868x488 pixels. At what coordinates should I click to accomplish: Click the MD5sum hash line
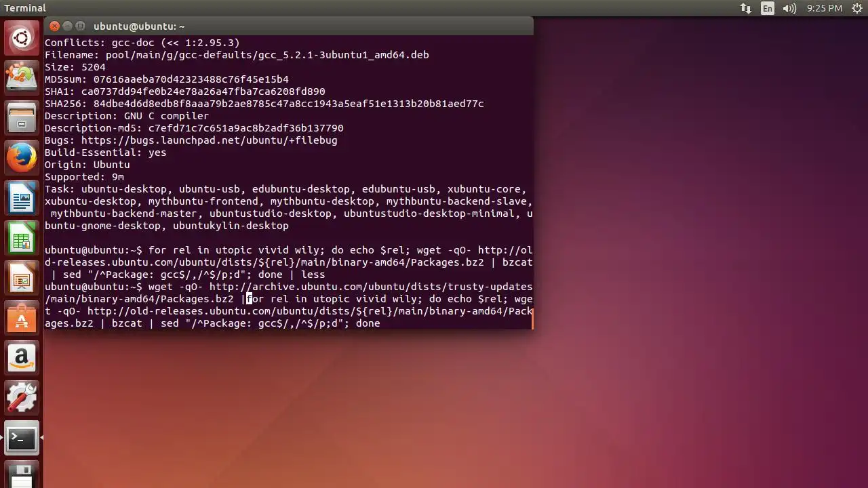[167, 79]
